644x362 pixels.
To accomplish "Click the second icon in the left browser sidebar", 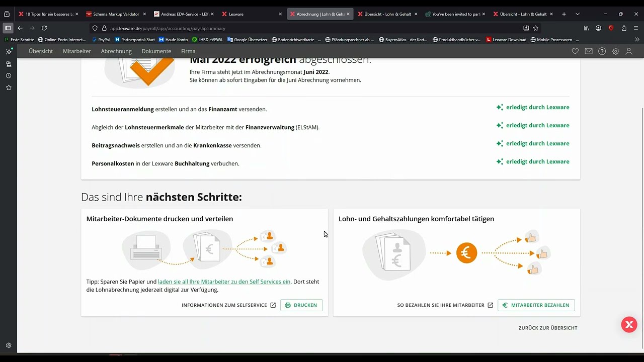I will 9,64.
